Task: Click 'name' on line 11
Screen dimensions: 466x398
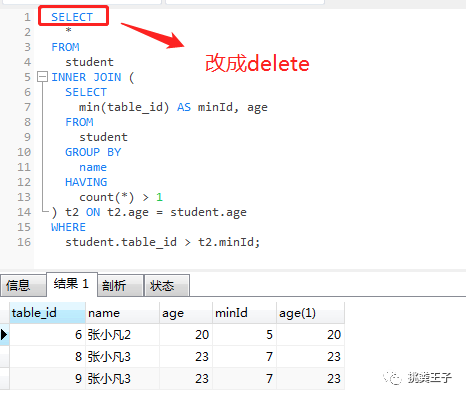Action: coord(93,167)
